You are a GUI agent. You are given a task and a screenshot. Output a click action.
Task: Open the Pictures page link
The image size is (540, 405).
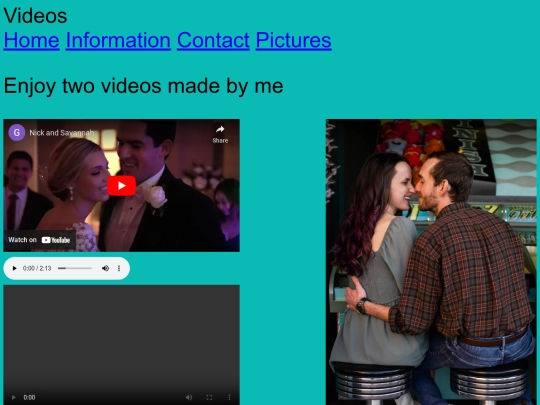(x=293, y=40)
